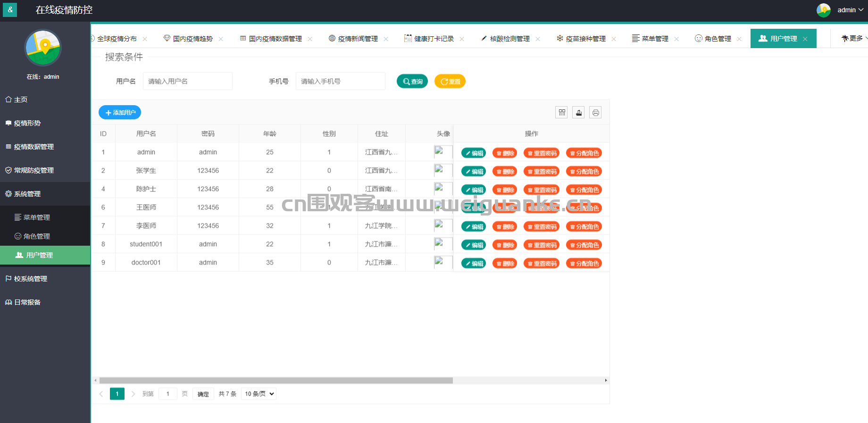The height and width of the screenshot is (423, 868).
Task: Click 分配角色 for doctor001
Action: click(x=584, y=264)
